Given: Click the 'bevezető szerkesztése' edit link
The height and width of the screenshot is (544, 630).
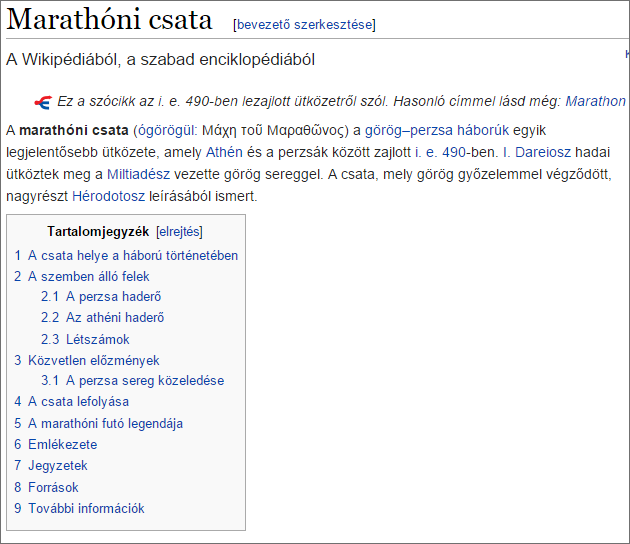Looking at the screenshot, I should tap(304, 25).
